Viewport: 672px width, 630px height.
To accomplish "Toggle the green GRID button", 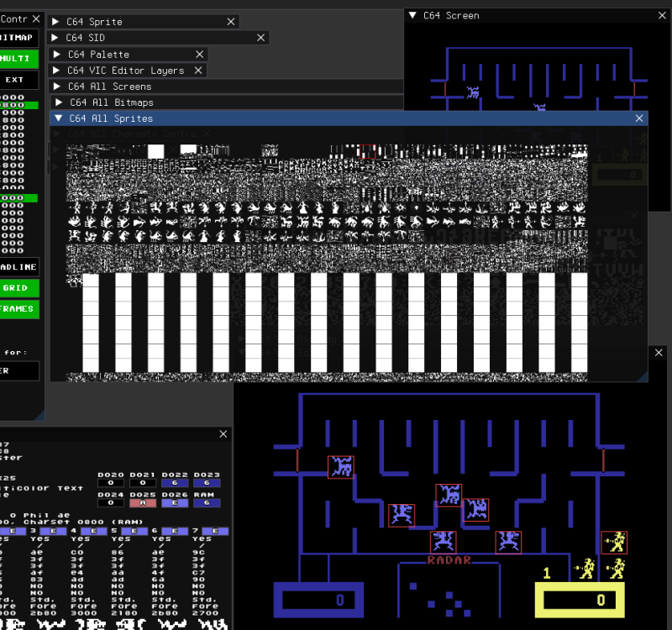I will (18, 288).
